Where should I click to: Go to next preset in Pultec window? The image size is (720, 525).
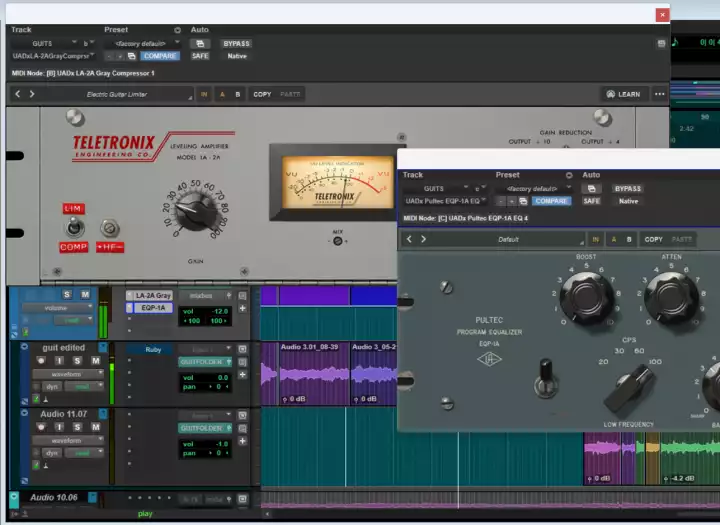click(x=423, y=239)
